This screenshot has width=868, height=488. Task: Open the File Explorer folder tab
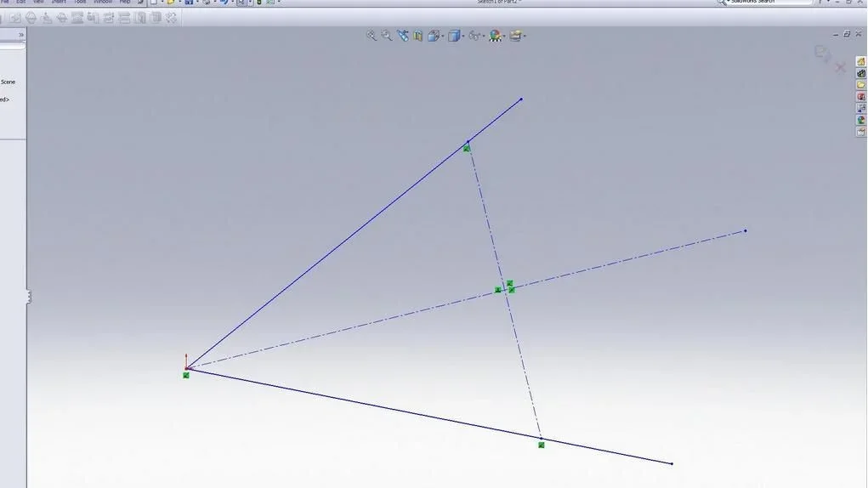click(861, 85)
